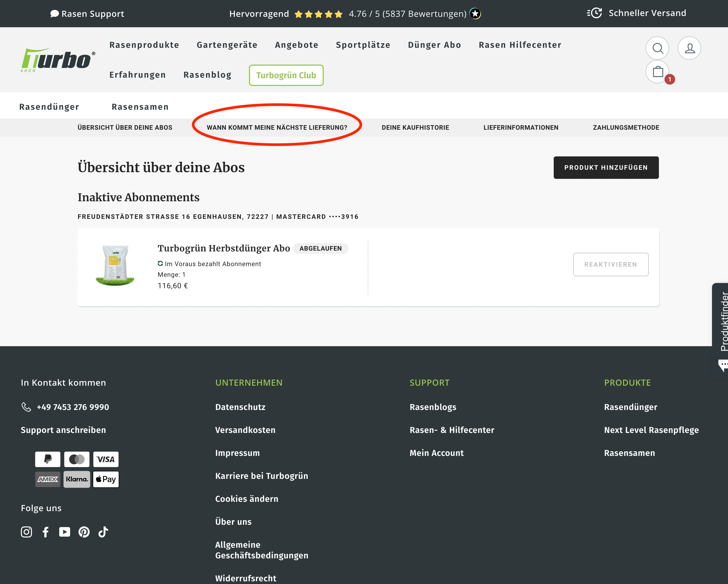Click Rasen Support in top bar
The height and width of the screenshot is (584, 728).
[x=87, y=14]
